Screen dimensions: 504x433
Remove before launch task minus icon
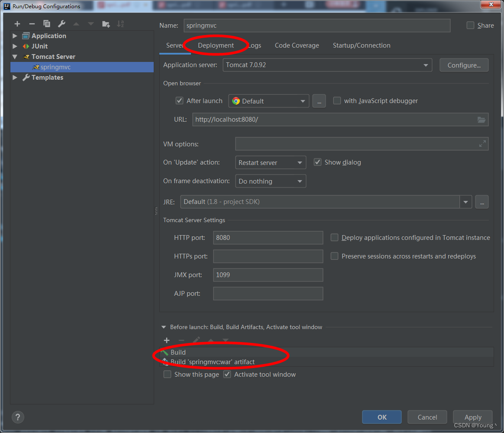click(181, 340)
